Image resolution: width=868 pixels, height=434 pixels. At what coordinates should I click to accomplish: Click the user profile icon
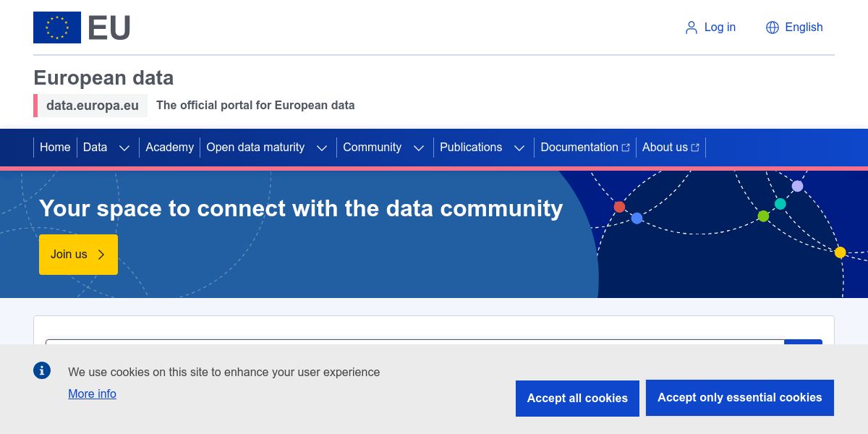click(691, 27)
